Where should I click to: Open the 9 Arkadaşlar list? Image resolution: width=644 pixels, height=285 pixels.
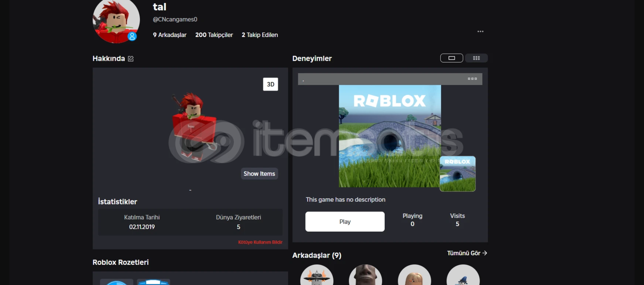point(170,35)
